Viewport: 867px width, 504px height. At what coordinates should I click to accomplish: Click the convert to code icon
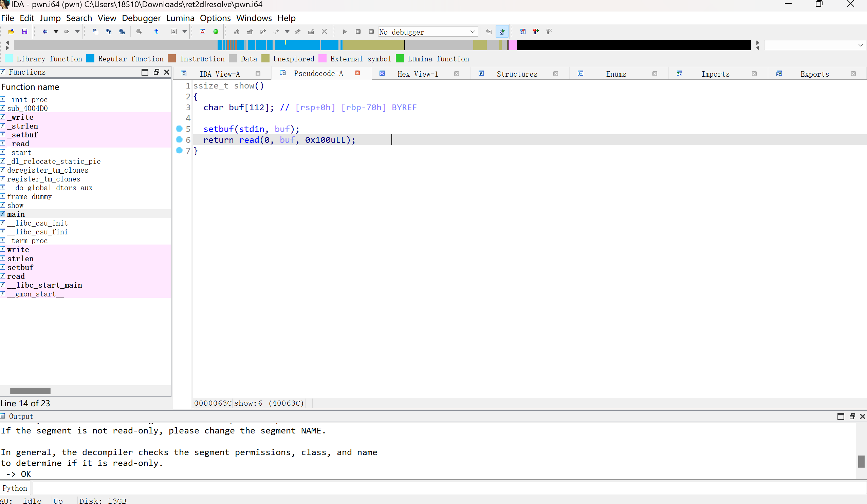[x=237, y=32]
